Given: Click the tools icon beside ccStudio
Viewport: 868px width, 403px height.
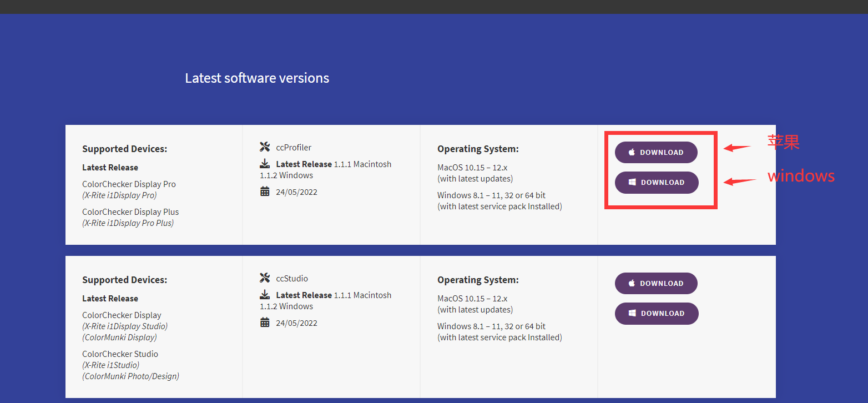Looking at the screenshot, I should coord(265,278).
